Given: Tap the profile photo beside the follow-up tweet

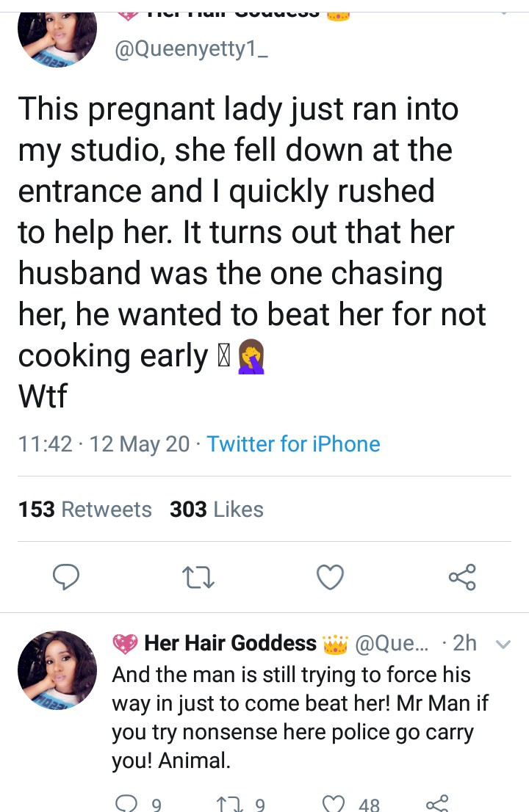Looking at the screenshot, I should click(57, 670).
